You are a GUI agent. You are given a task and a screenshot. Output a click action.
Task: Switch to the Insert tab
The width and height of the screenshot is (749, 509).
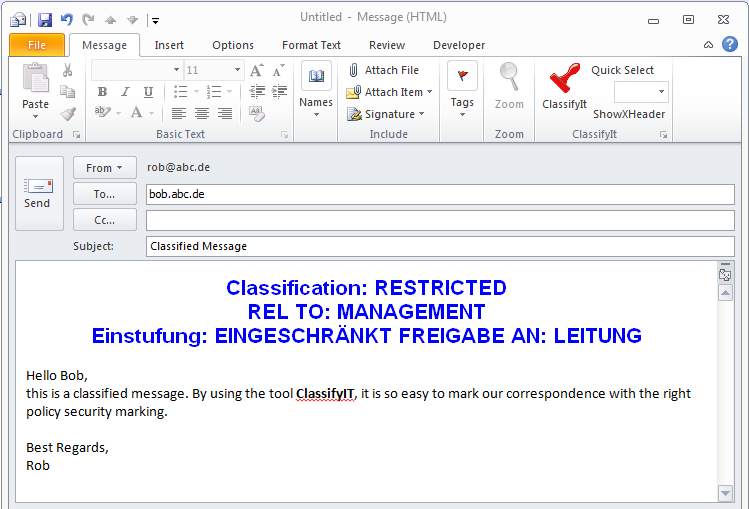[169, 45]
